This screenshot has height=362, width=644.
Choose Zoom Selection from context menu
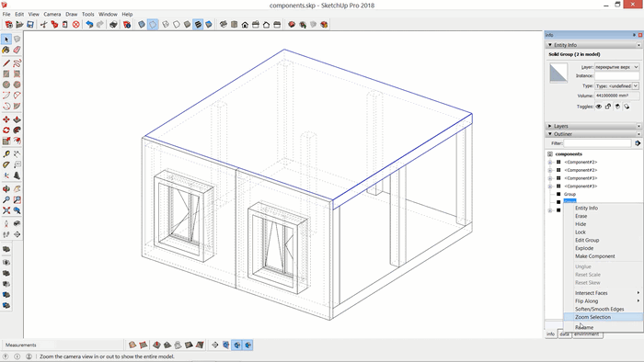(x=603, y=317)
